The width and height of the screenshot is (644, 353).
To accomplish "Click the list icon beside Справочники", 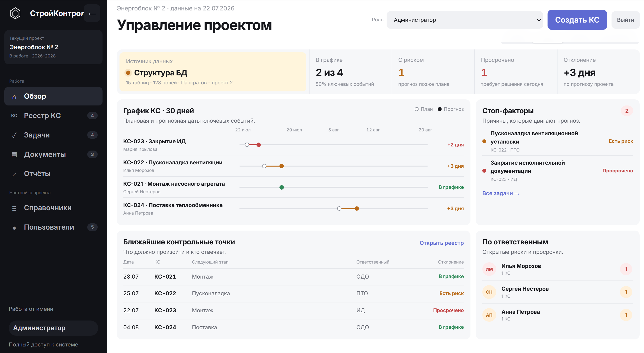I will [x=14, y=208].
